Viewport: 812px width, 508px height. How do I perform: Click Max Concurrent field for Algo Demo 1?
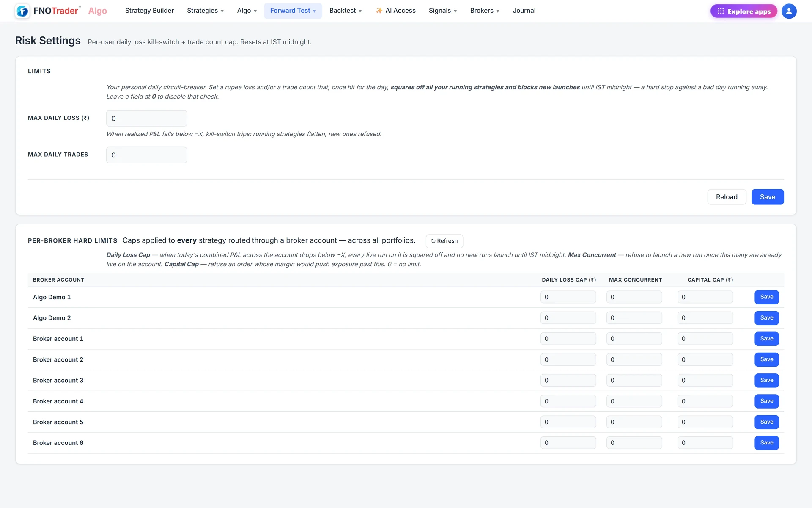634,297
